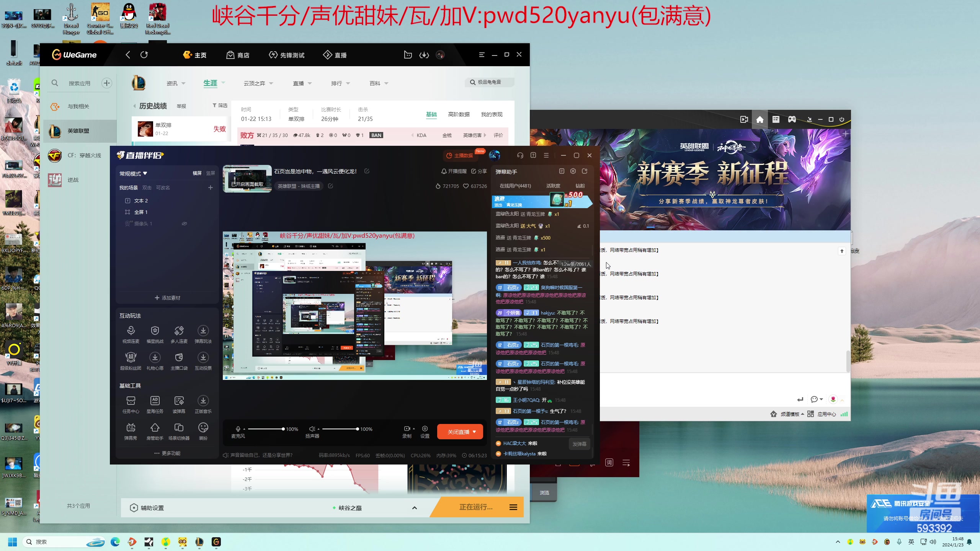Open the 直播伴侣 hamburger menu
The height and width of the screenshot is (551, 980).
point(546,155)
